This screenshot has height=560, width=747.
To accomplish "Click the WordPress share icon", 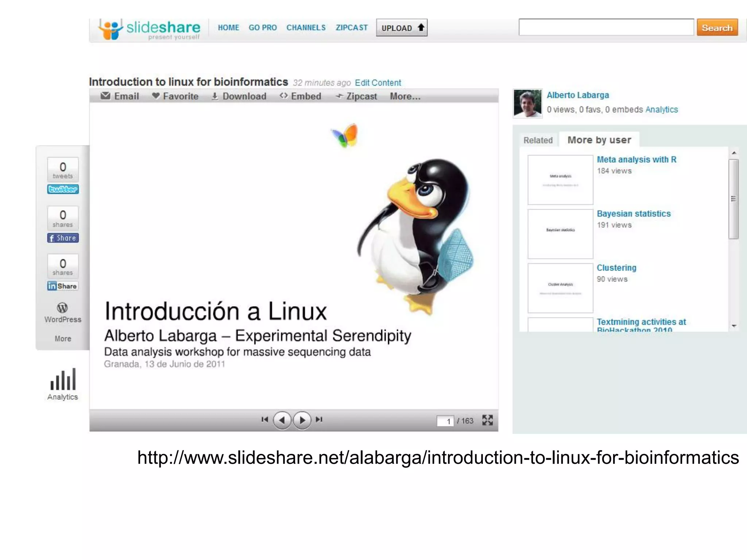I will pos(62,308).
